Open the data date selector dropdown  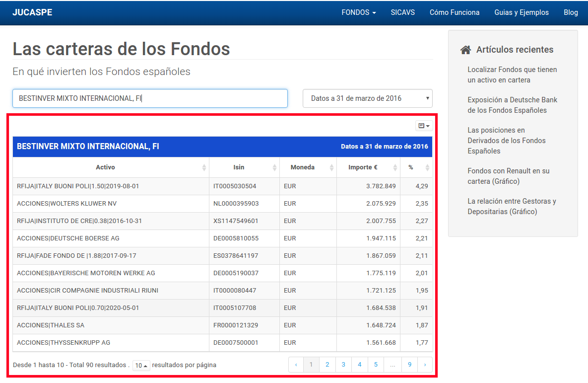tap(368, 98)
